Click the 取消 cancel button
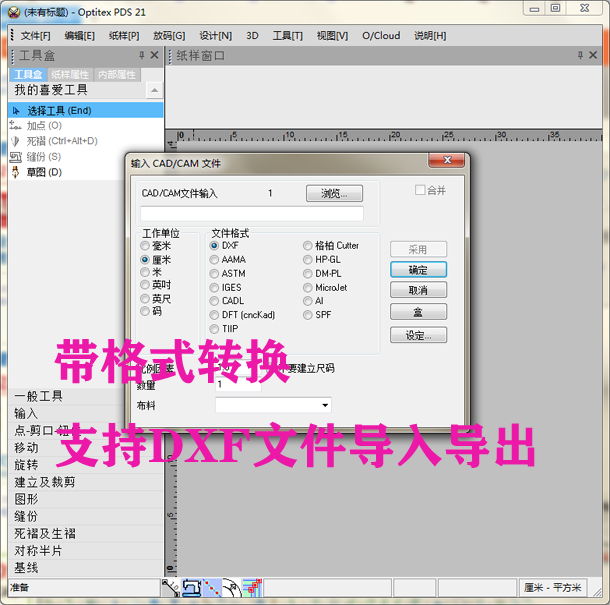This screenshot has height=605, width=610. [x=418, y=290]
